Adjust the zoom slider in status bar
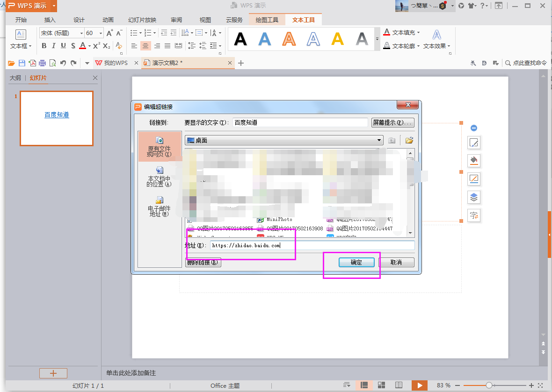 489,385
